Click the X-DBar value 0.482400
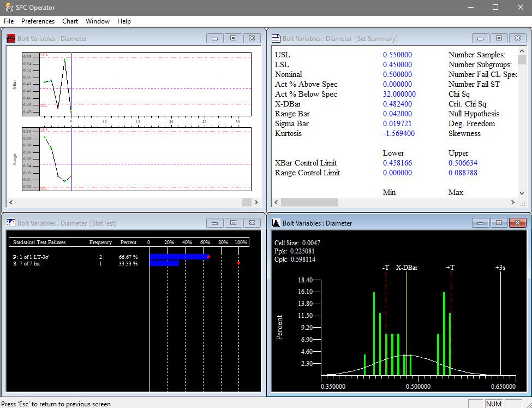The width and height of the screenshot is (532, 408). click(x=397, y=104)
